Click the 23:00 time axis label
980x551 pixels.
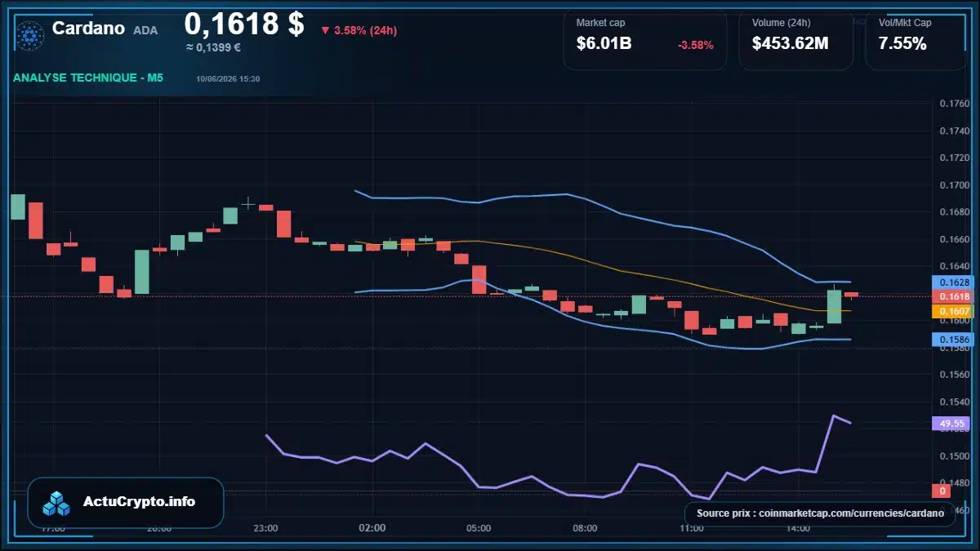[265, 528]
